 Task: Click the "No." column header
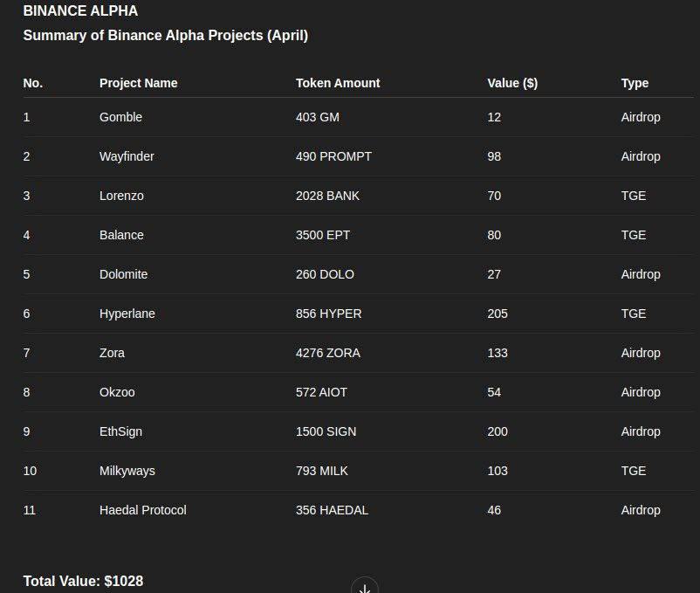(33, 83)
